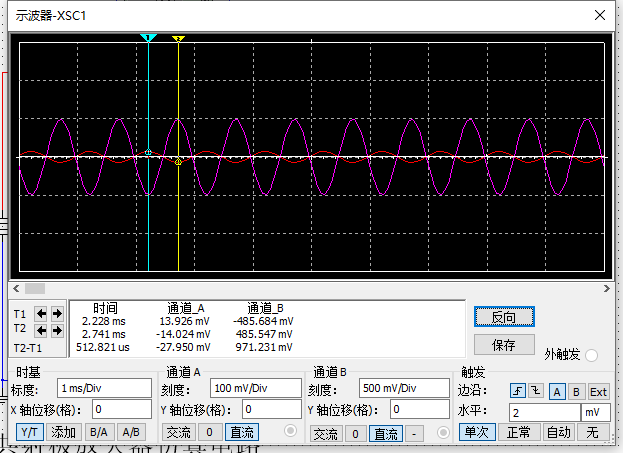Click cyan cursor 1 marker at top
623x453 pixels.
[148, 38]
